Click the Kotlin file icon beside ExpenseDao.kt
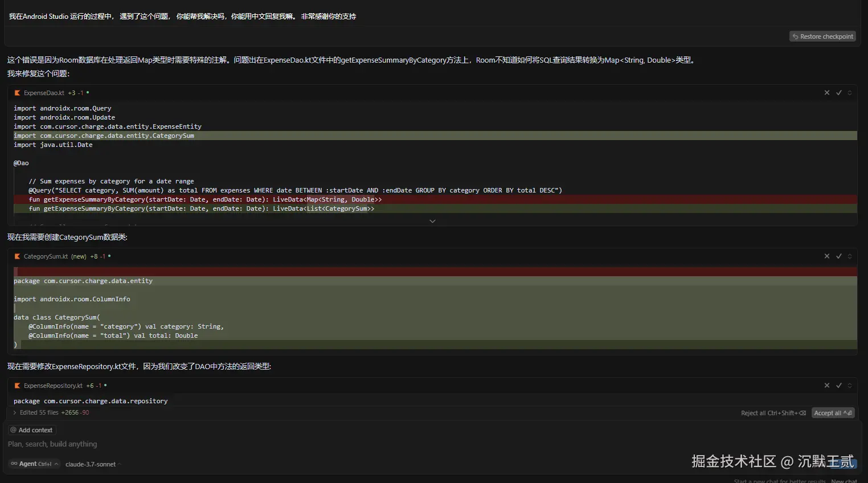 point(17,93)
